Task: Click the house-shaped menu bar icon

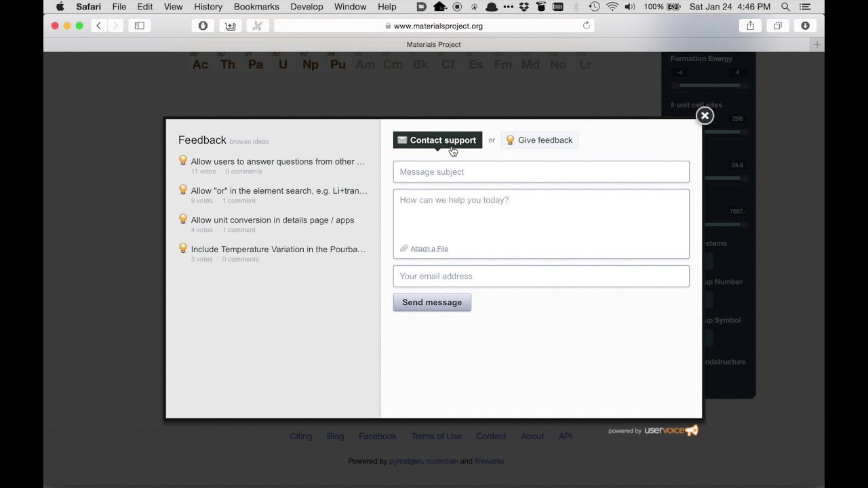Action: click(439, 7)
